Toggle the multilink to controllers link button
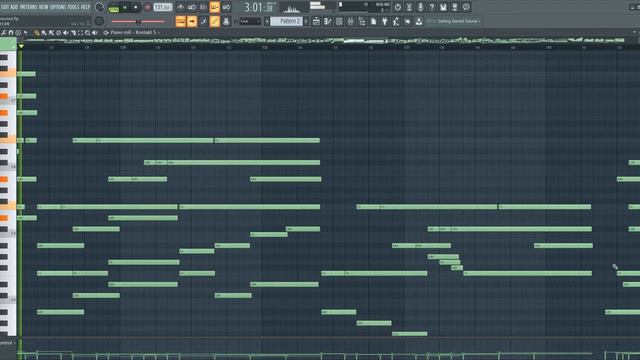This screenshot has width=640, height=360. click(214, 21)
